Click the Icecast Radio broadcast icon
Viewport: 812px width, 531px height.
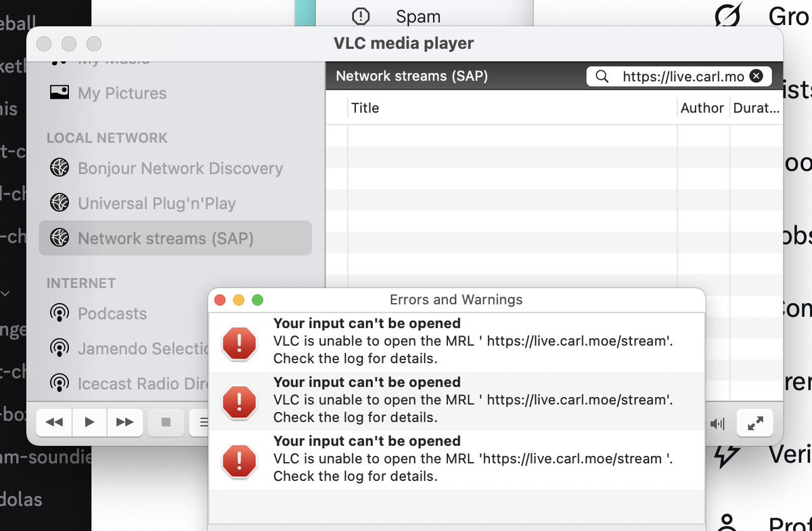click(x=60, y=384)
